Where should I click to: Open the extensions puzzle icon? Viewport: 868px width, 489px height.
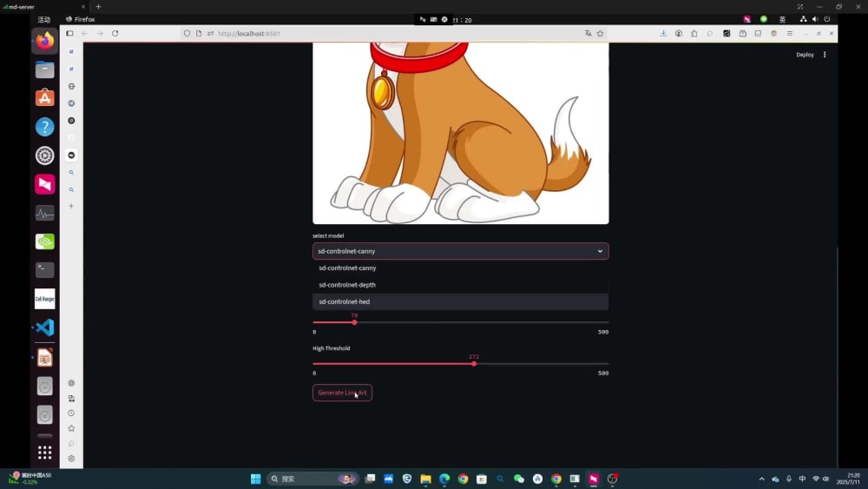tap(694, 33)
